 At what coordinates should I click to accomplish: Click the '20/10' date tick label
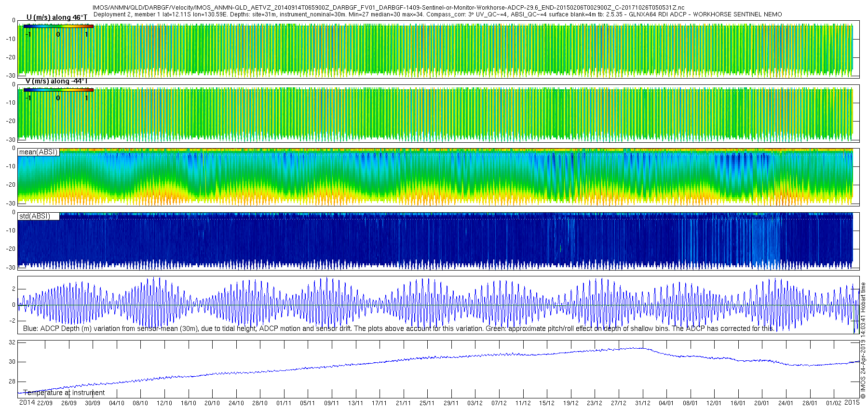point(212,403)
